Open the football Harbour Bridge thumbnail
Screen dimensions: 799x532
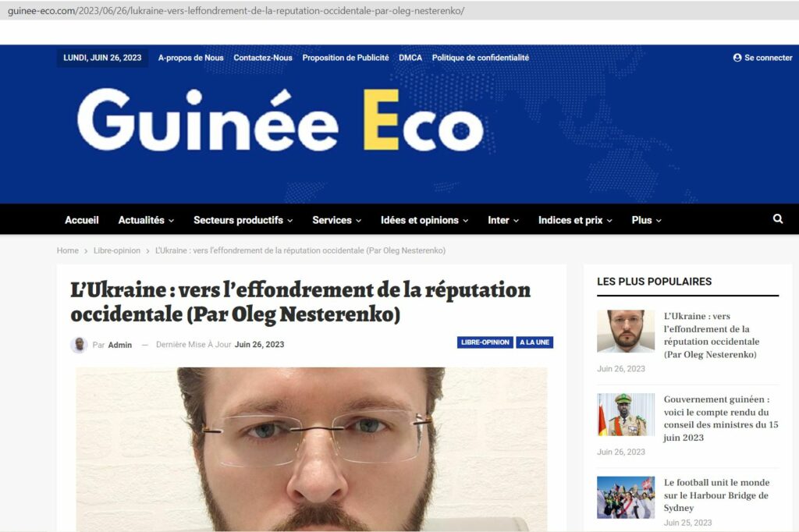[x=626, y=498]
